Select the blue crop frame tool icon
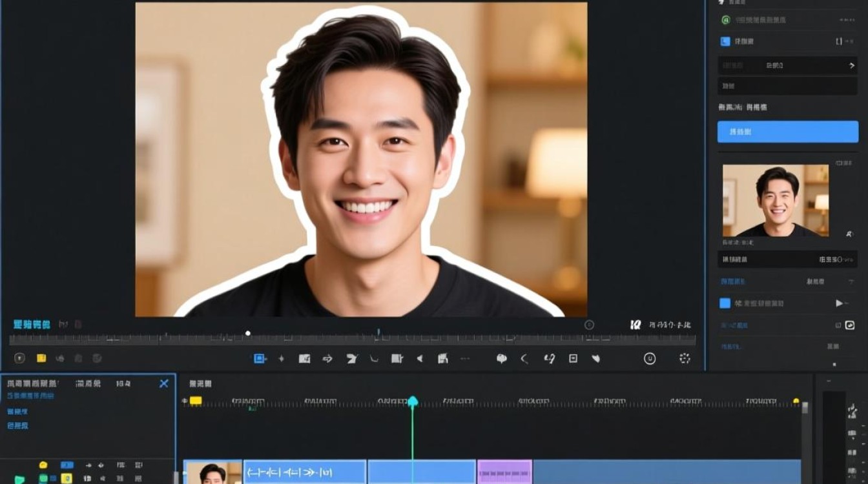The image size is (868, 484). coord(260,358)
